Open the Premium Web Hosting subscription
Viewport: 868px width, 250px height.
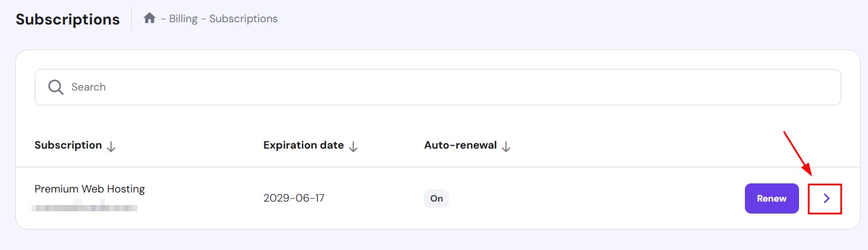point(89,189)
